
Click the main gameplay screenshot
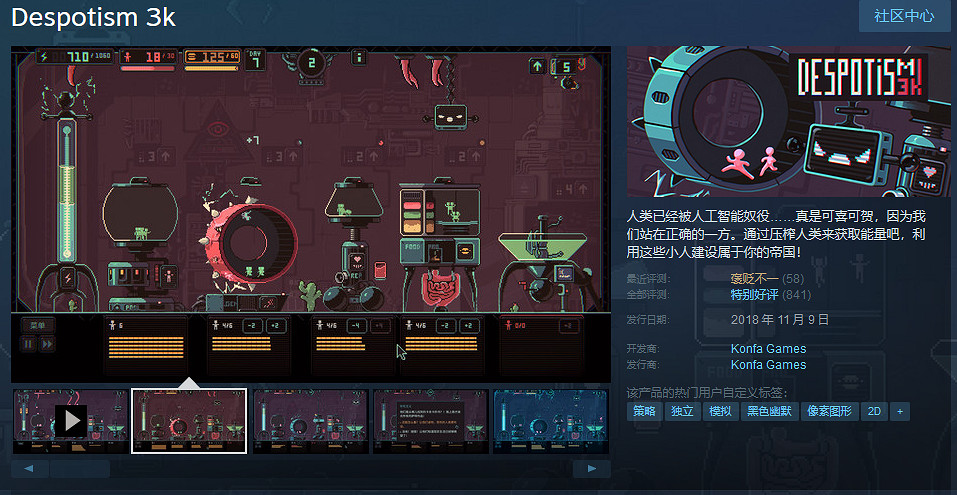point(311,214)
